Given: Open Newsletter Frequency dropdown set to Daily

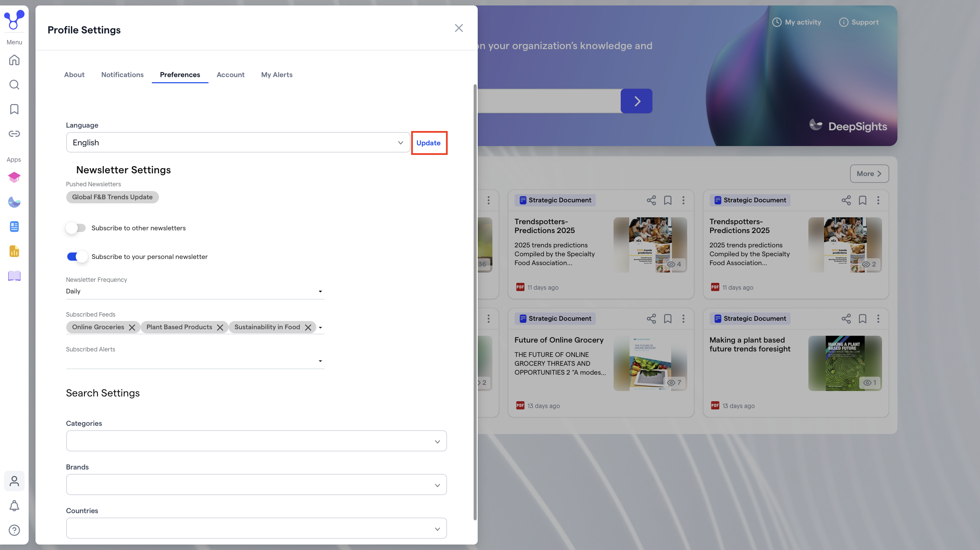Looking at the screenshot, I should [195, 291].
